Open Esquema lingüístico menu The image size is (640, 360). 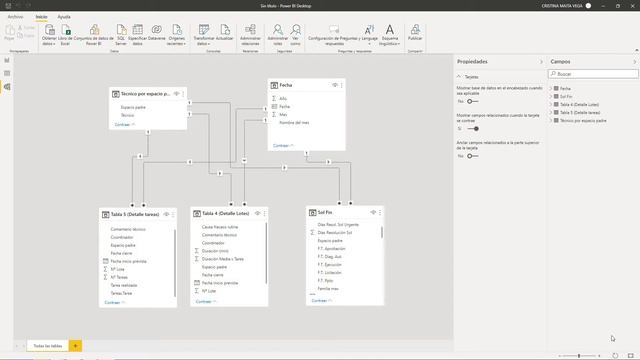390,35
